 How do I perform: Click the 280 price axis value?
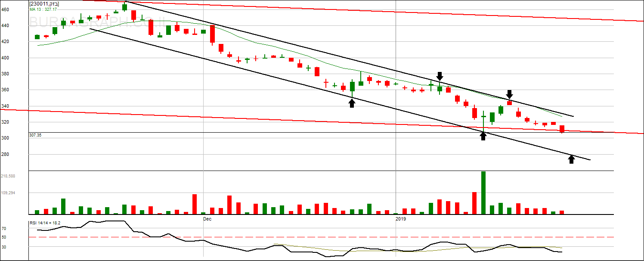(x=5, y=154)
